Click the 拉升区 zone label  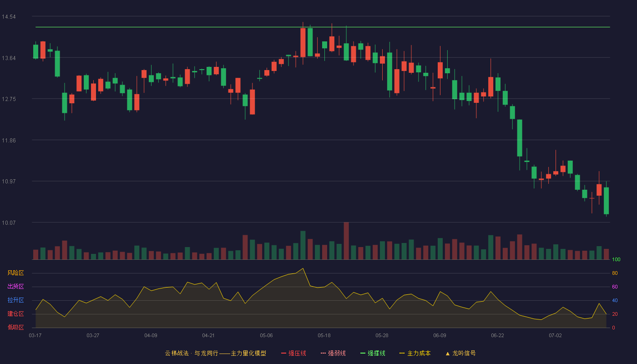coord(15,300)
